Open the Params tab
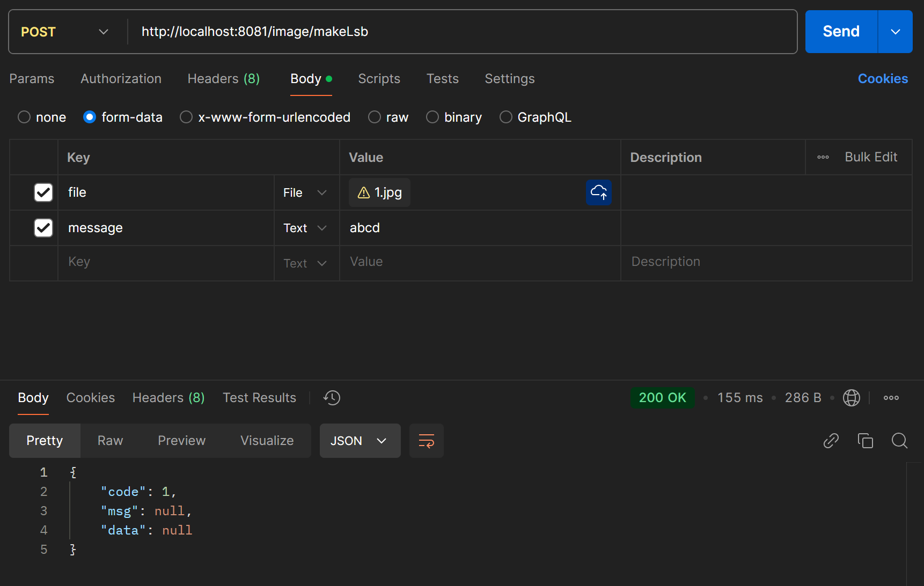Screen dimensions: 924x586 (x=32, y=79)
